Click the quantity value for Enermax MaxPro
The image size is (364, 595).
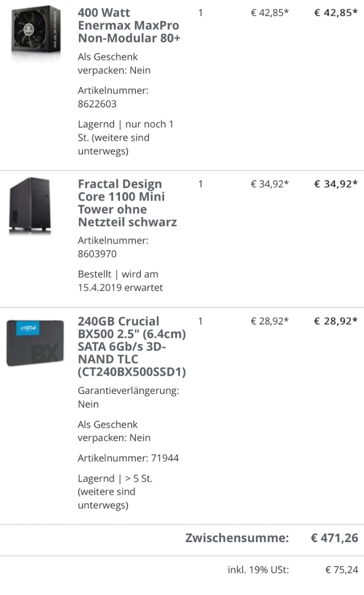tap(200, 13)
